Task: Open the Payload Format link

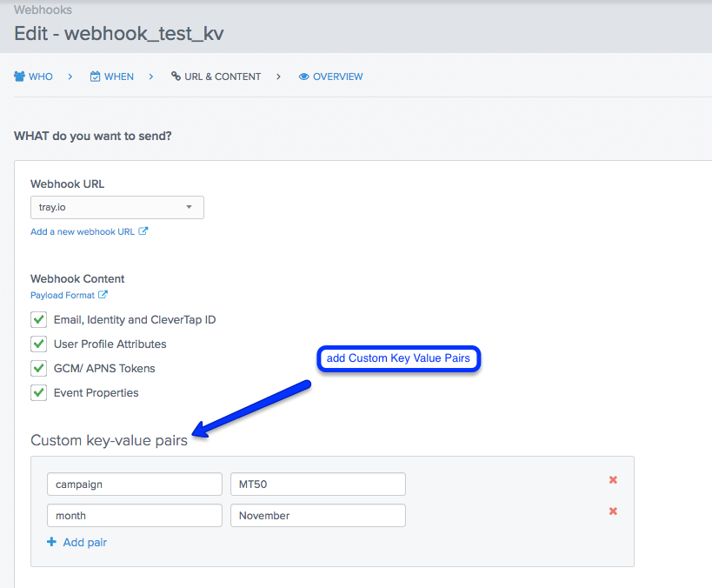Action: (63, 295)
